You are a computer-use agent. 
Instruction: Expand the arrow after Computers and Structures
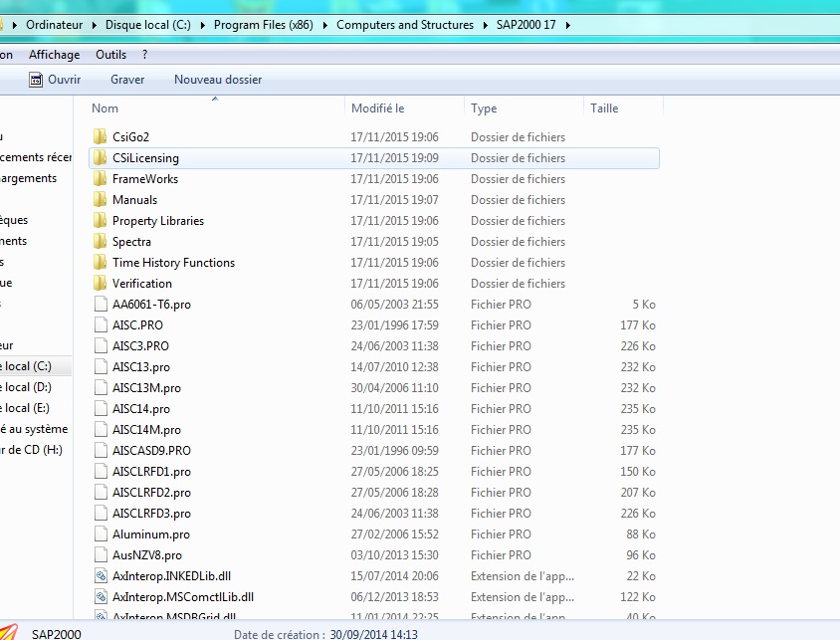(x=486, y=25)
